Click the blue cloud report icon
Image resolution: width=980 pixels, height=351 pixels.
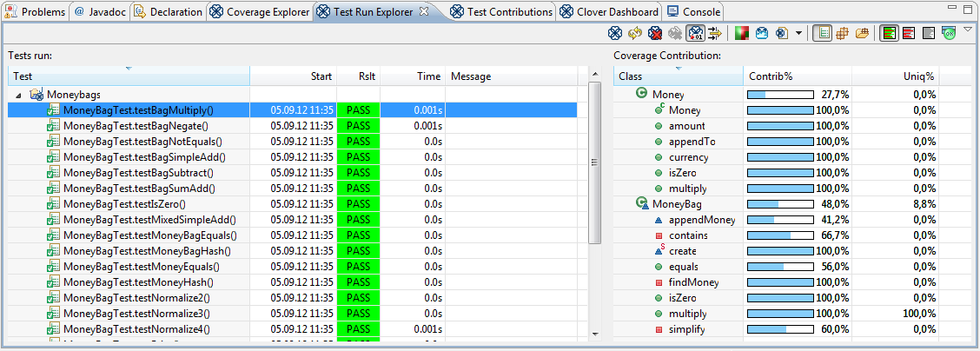tap(762, 34)
